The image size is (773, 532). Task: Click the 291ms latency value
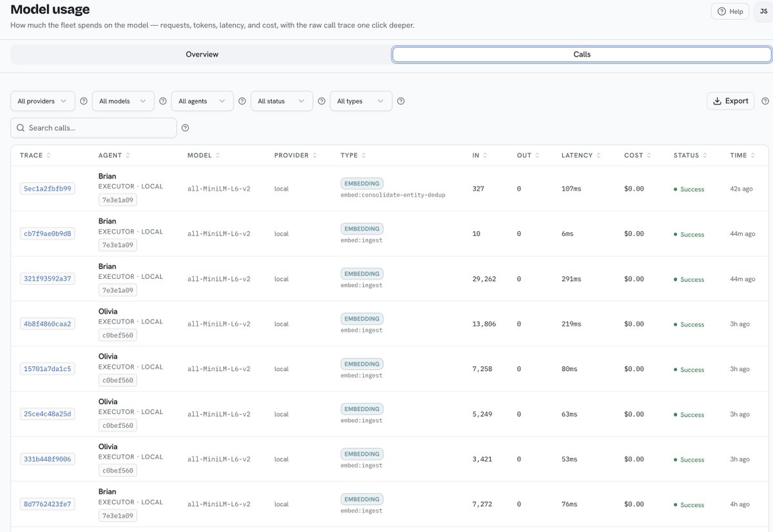coord(571,279)
